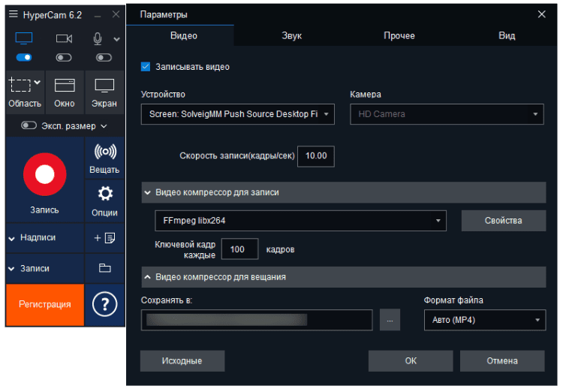The image size is (563, 392).
Task: Expand the arrow next to microphone
Action: 116,39
